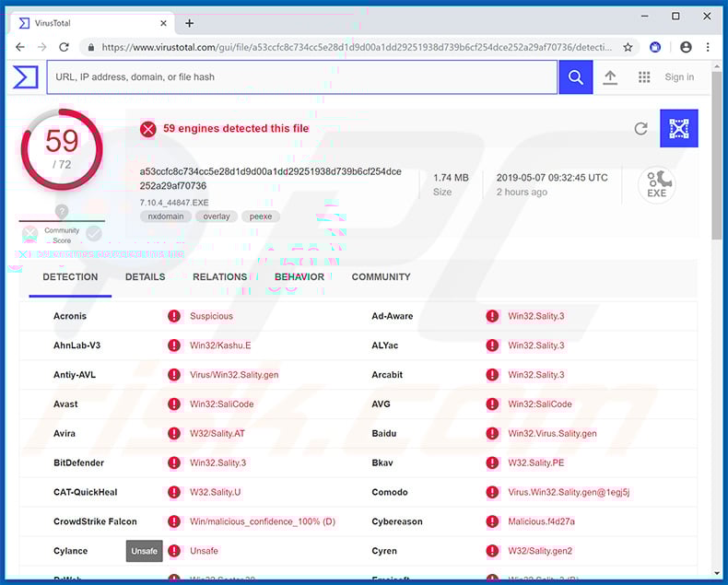Click the Ad-Aware row alert icon
728x585 pixels.
pyautogui.click(x=492, y=316)
